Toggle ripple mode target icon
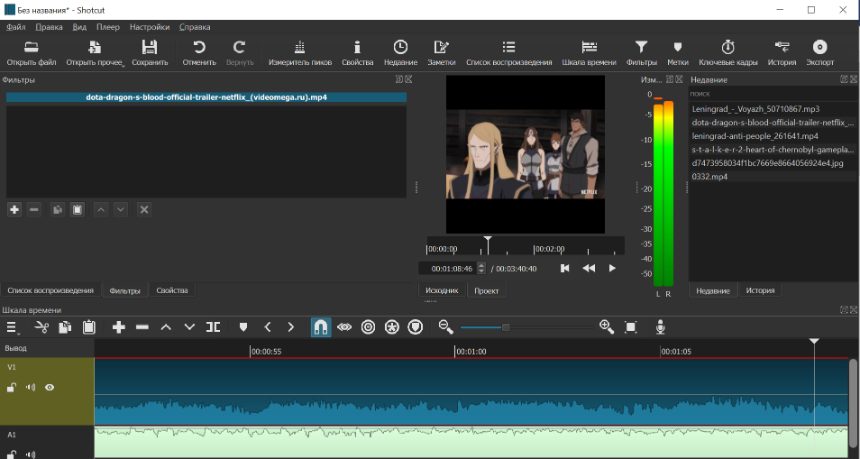 tap(368, 327)
